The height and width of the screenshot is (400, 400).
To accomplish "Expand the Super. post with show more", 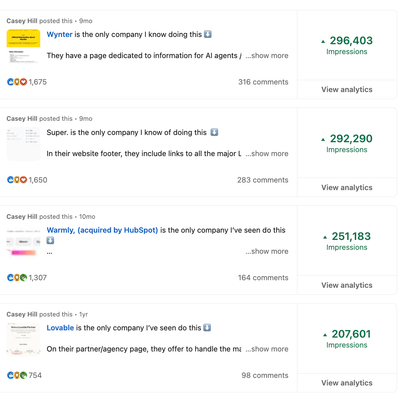I will click(x=267, y=154).
